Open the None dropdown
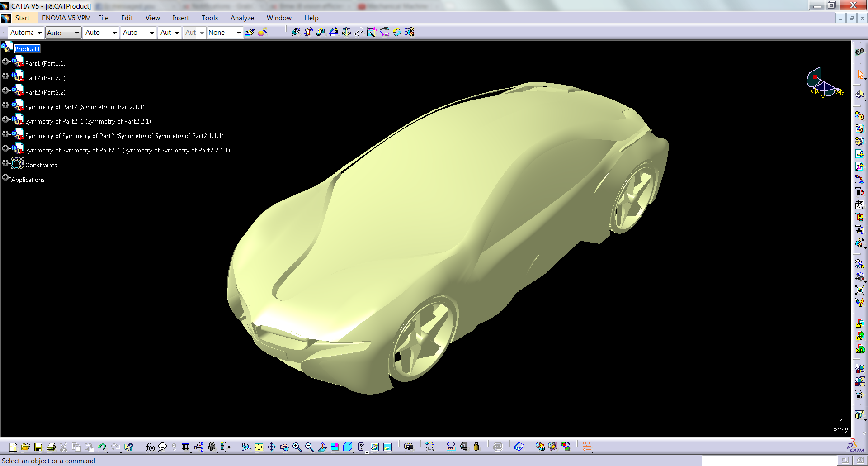This screenshot has height=466, width=868. click(x=225, y=33)
